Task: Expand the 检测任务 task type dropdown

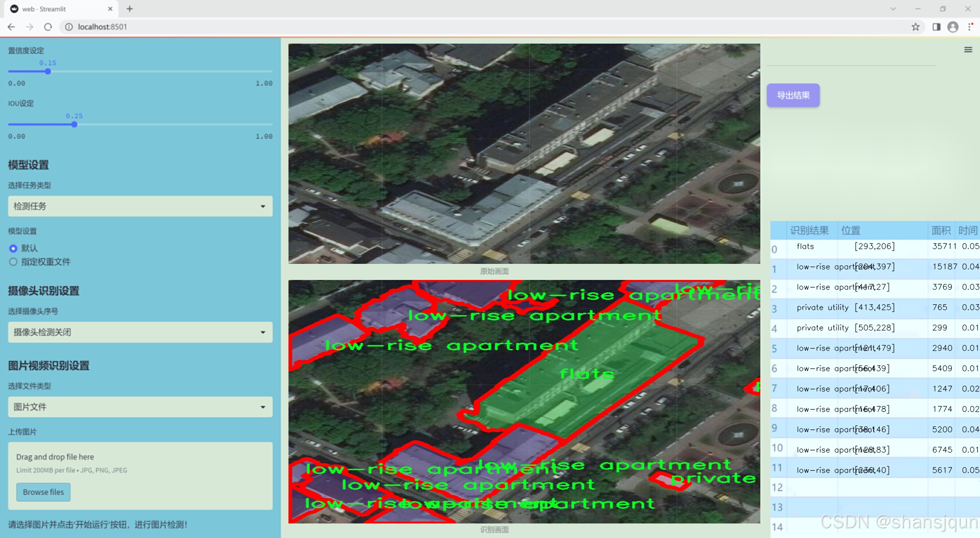Action: tap(140, 206)
